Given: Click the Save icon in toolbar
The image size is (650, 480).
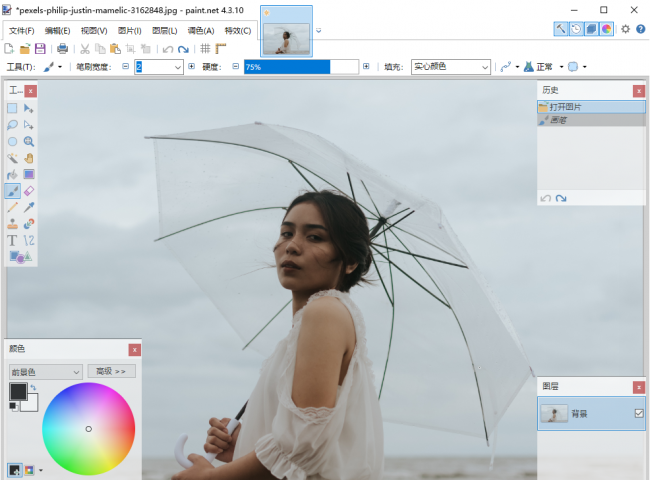Looking at the screenshot, I should 40,49.
